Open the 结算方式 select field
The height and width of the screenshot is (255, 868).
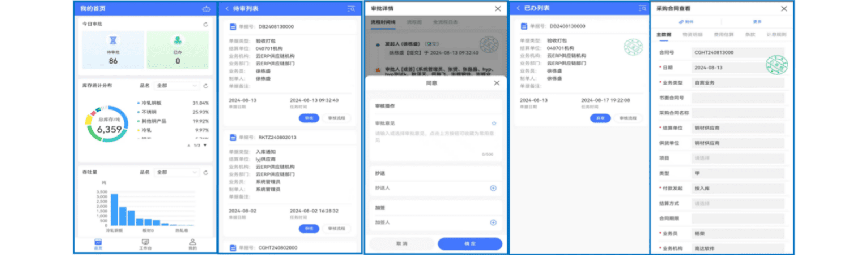(x=738, y=203)
